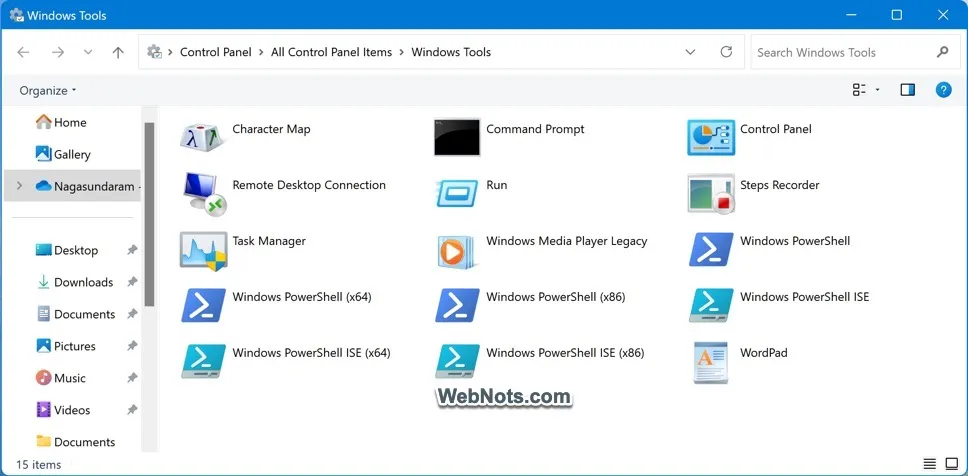Image resolution: width=968 pixels, height=476 pixels.
Task: Click the Windows Tools title bar icon
Action: coord(17,15)
